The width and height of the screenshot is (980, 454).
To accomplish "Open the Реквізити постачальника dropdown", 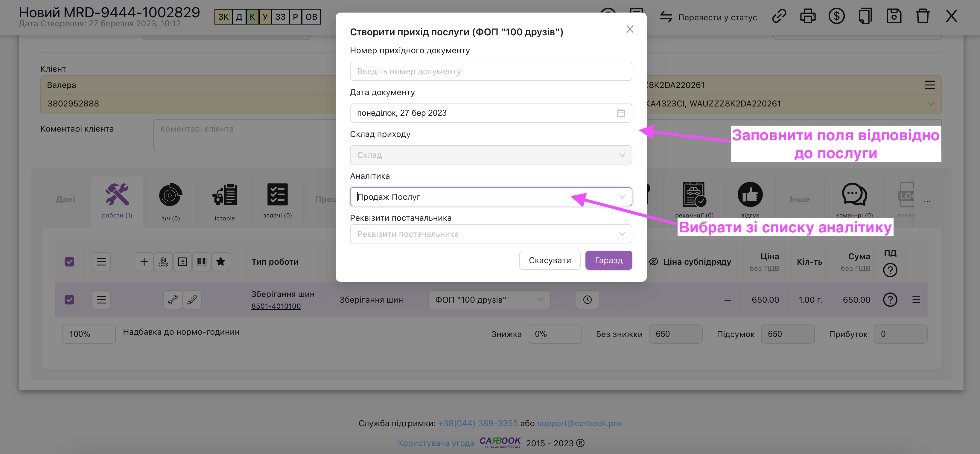I will [491, 234].
